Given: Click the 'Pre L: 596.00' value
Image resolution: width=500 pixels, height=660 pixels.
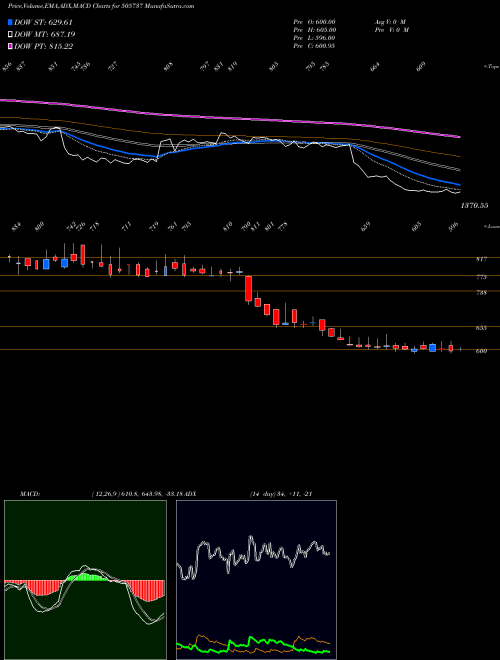Looking at the screenshot, I should (314, 38).
